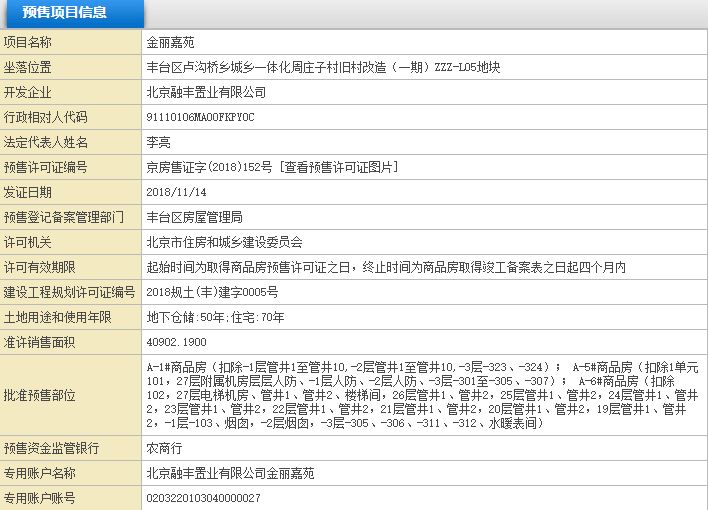This screenshot has height=510, width=709.
Task: Click the 坐落位置 label cell
Action: coord(71,67)
